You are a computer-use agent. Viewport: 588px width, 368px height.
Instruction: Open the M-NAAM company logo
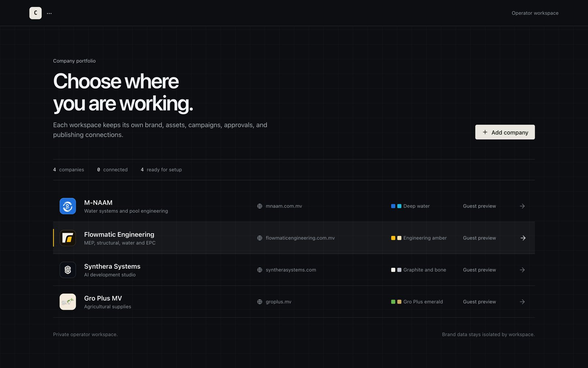68,206
